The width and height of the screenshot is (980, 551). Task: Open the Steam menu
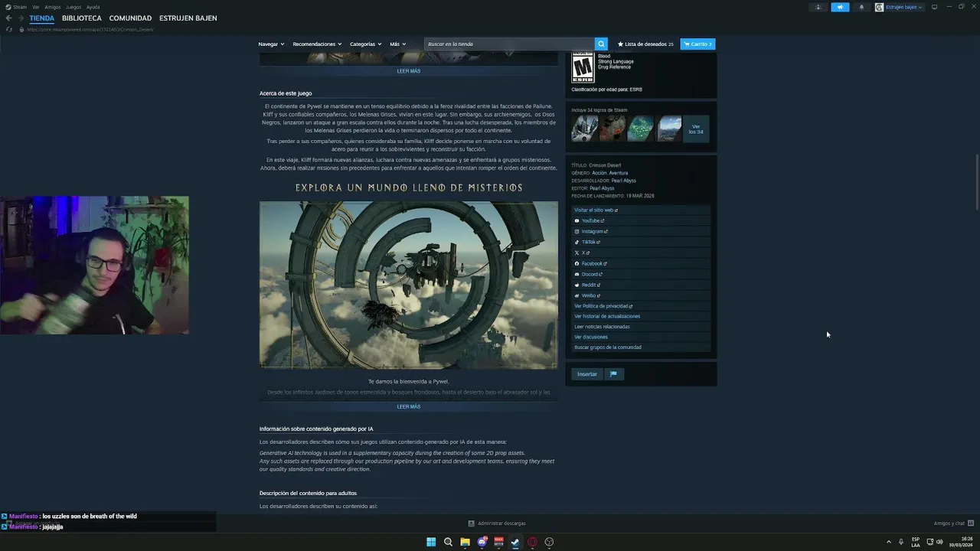pos(17,7)
